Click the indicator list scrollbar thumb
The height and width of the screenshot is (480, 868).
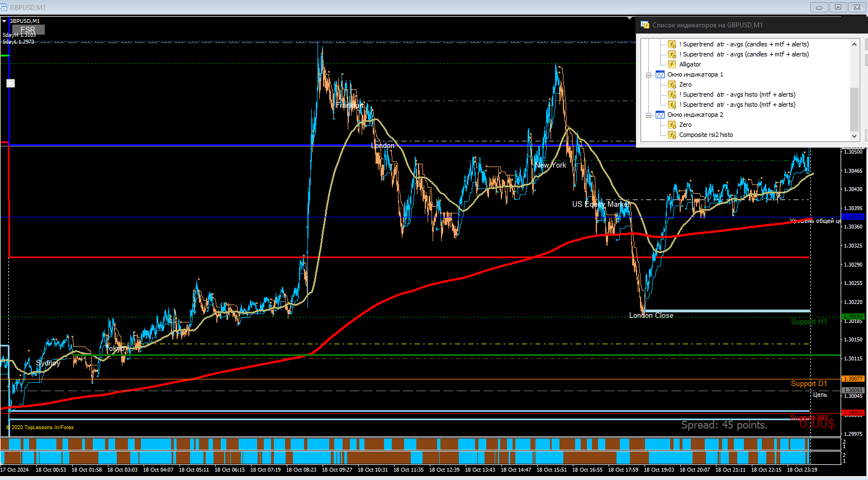point(854,109)
